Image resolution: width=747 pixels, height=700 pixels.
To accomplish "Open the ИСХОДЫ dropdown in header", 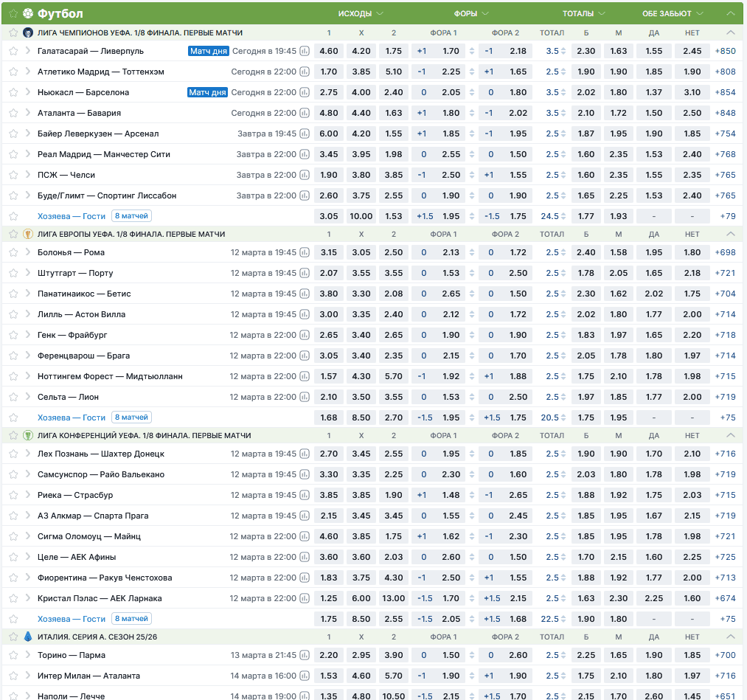I will pyautogui.click(x=361, y=13).
